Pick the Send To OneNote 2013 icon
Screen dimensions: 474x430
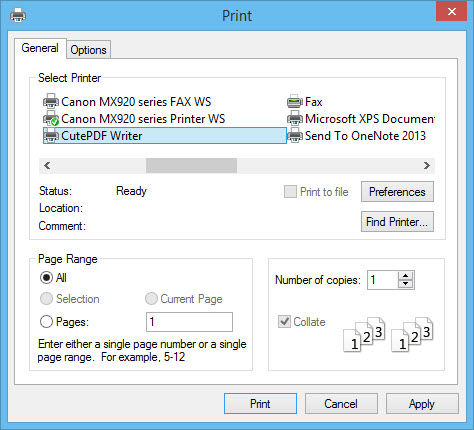pyautogui.click(x=295, y=135)
